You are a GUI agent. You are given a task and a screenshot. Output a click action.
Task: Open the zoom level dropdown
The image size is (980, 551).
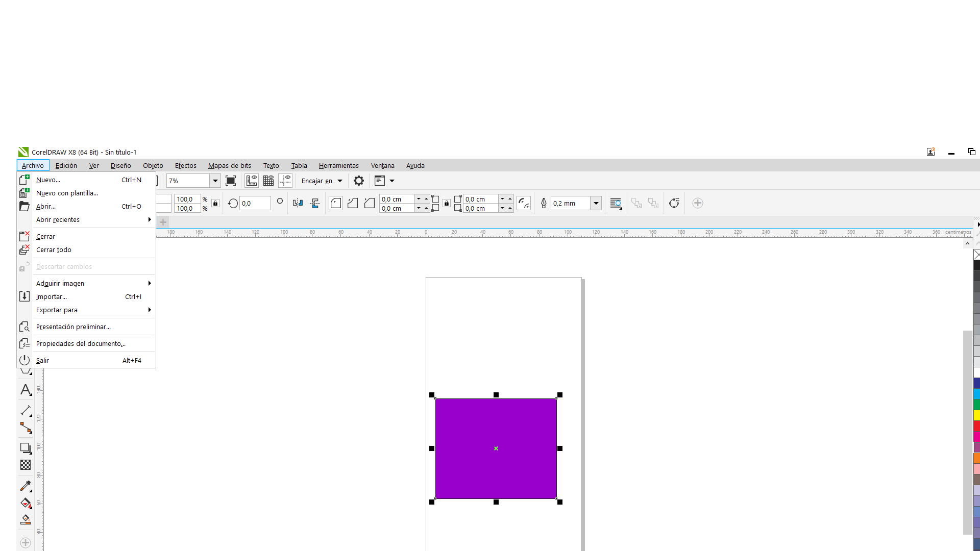pyautogui.click(x=215, y=181)
